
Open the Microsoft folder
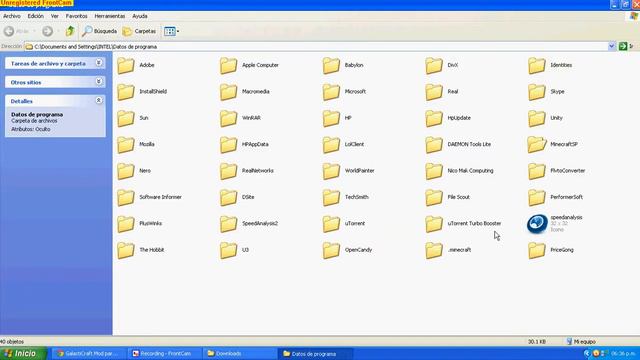[x=344, y=92]
